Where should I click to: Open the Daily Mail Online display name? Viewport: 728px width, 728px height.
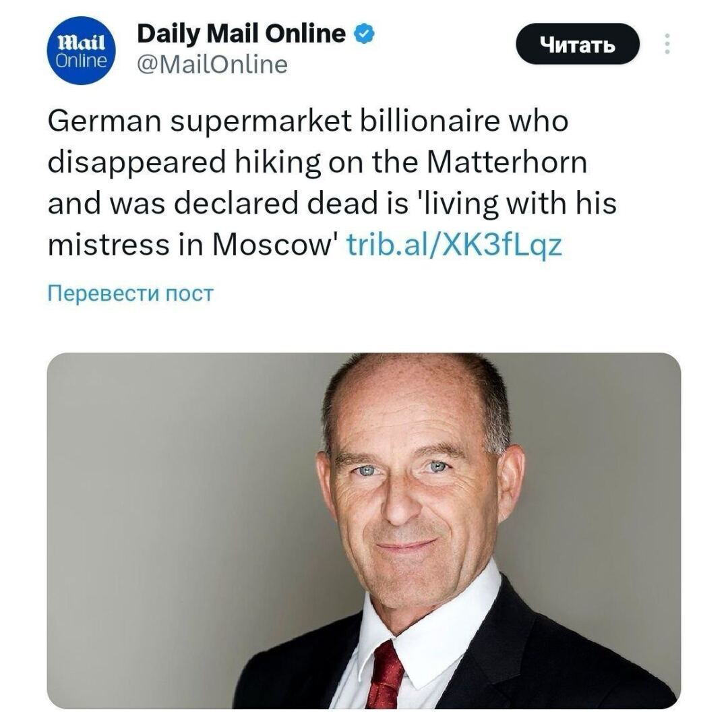click(x=241, y=34)
